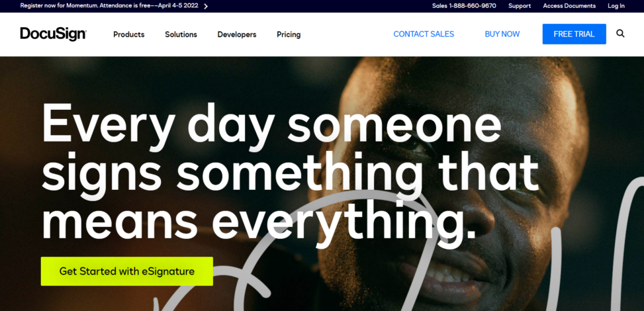Expand the Products menu
The image size is (644, 311).
click(128, 34)
